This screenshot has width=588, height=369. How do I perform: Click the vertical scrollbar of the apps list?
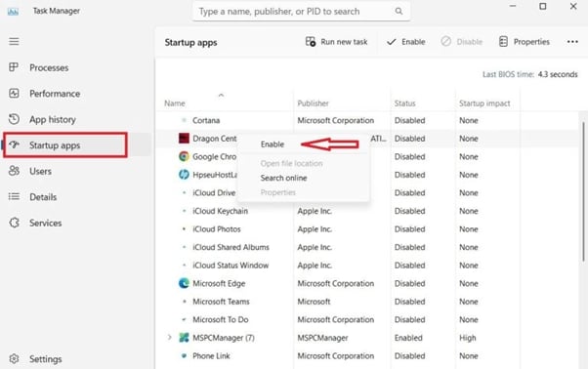[583, 191]
